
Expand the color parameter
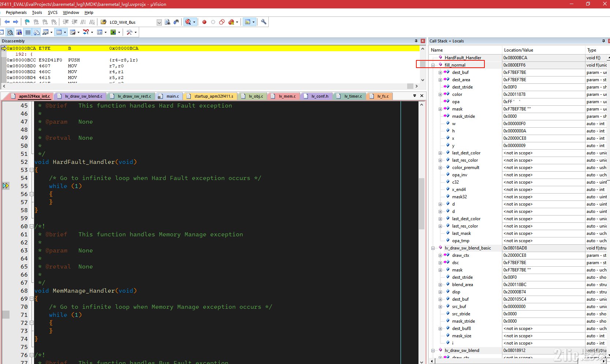[440, 94]
